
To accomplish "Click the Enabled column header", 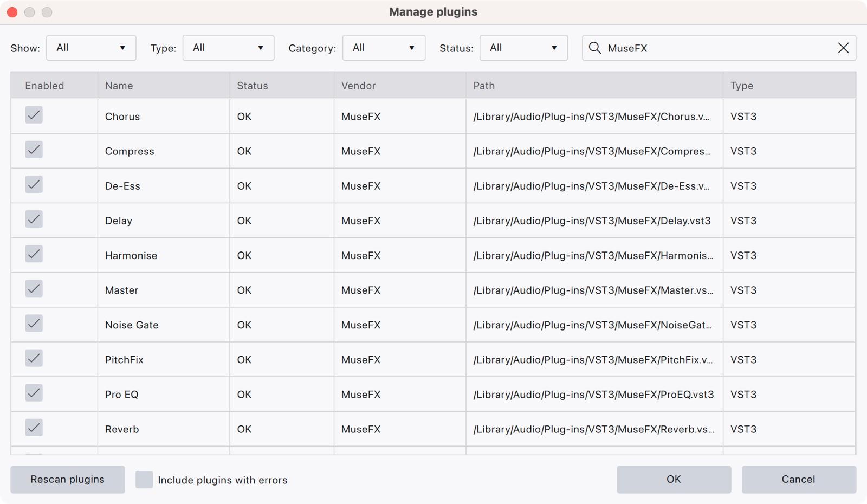I will (x=54, y=86).
